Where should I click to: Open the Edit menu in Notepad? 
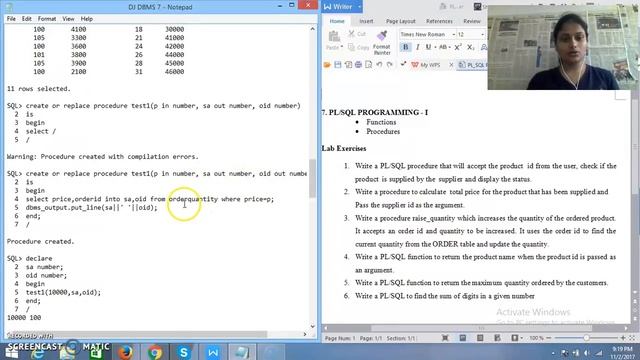27,19
